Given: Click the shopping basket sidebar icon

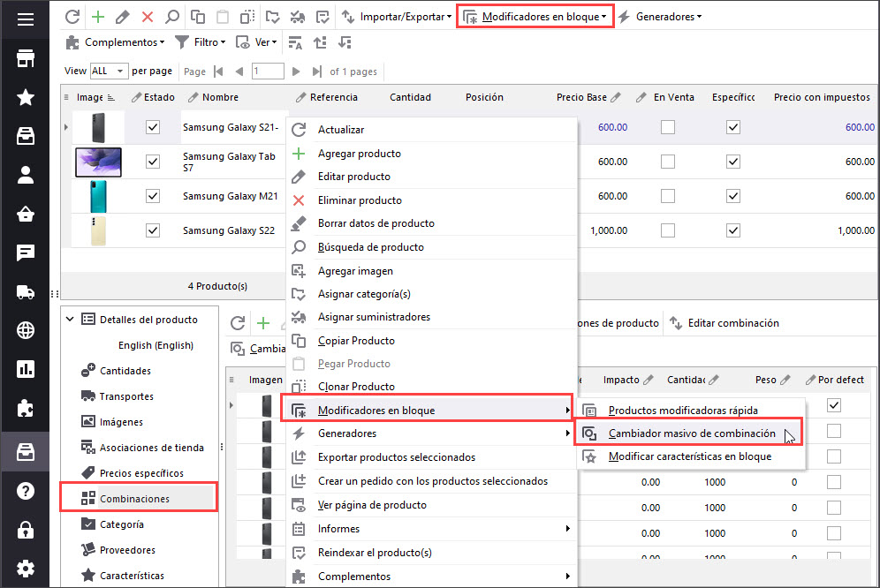Looking at the screenshot, I should coord(26,214).
